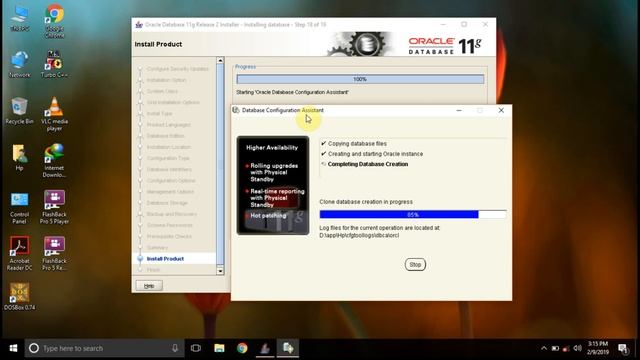Switch to Database Configuration Assistant taskbar icon
The height and width of the screenshot is (360, 640).
point(288,348)
